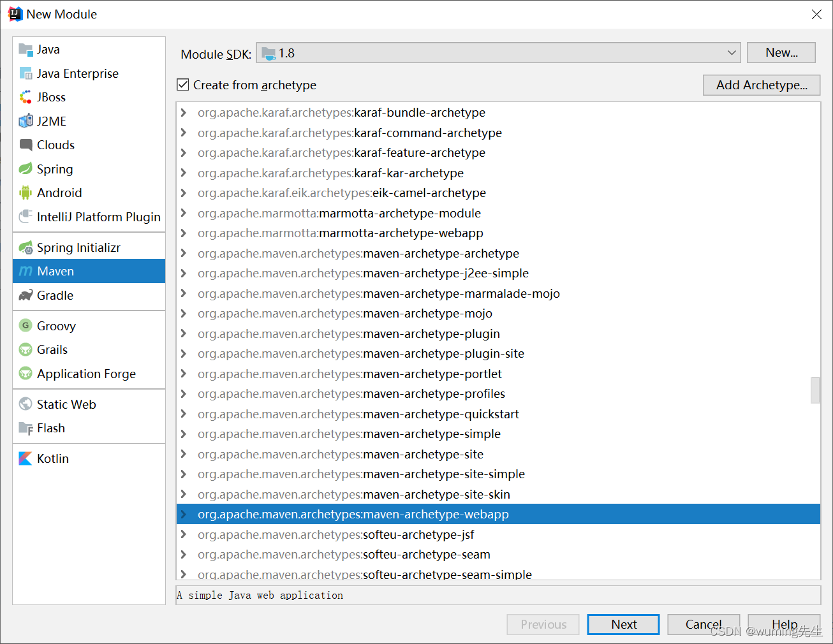Viewport: 833px width, 644px height.
Task: Expand karaf-command-archetype node
Action: pyautogui.click(x=184, y=133)
